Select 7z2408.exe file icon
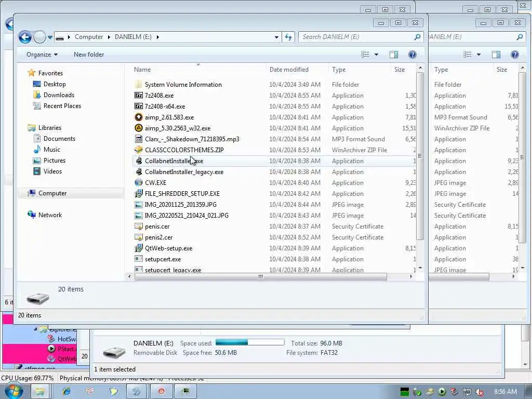The height and width of the screenshot is (399, 532). pos(138,96)
